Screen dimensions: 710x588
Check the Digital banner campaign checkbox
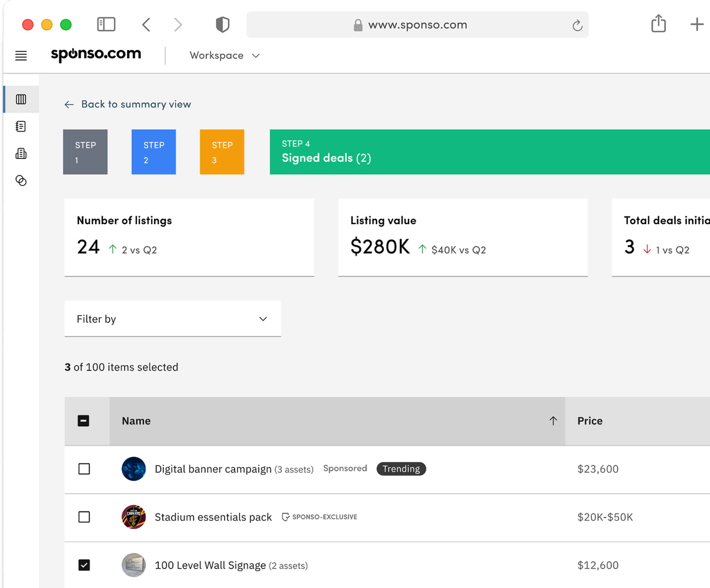point(84,469)
